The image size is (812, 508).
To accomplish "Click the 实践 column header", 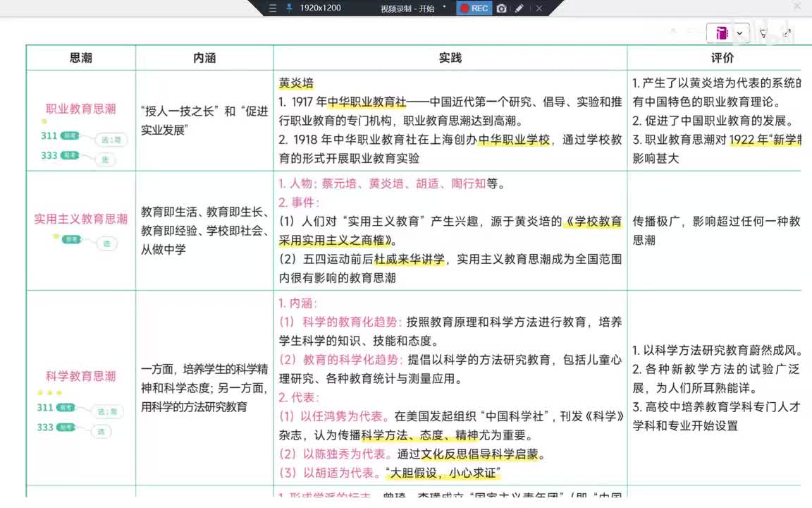I will [x=450, y=58].
